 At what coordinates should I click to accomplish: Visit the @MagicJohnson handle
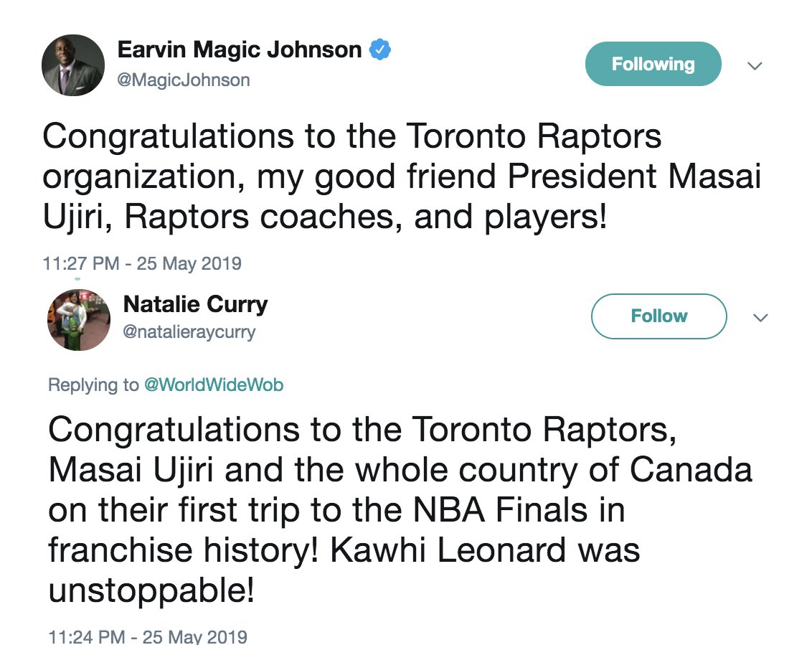pos(184,80)
